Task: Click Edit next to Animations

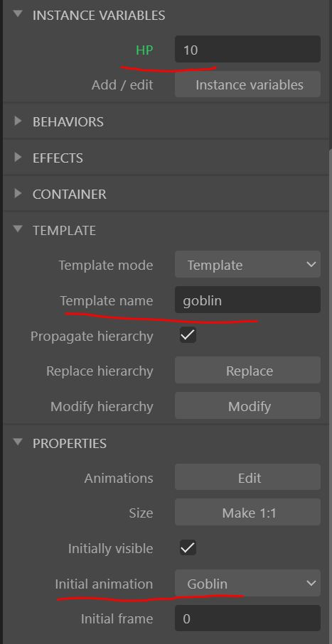Action: 247,477
